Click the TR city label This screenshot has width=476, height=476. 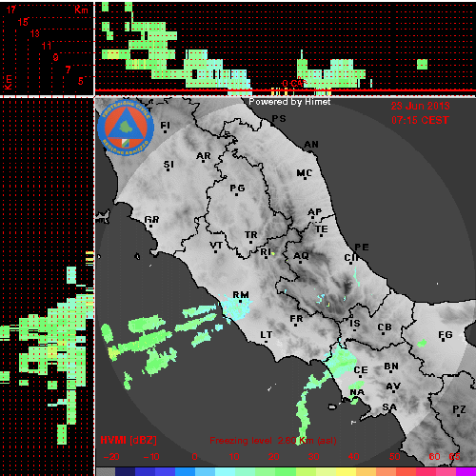(251, 235)
